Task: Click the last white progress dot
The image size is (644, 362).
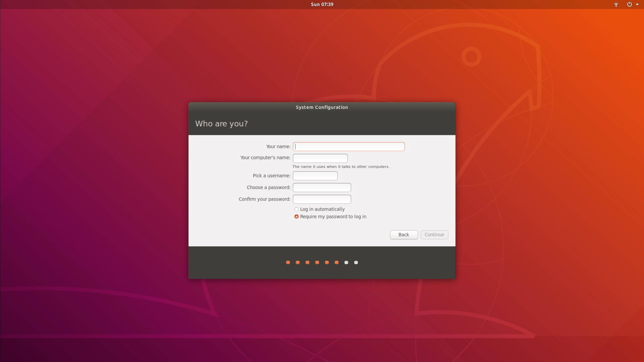Action: (356, 262)
